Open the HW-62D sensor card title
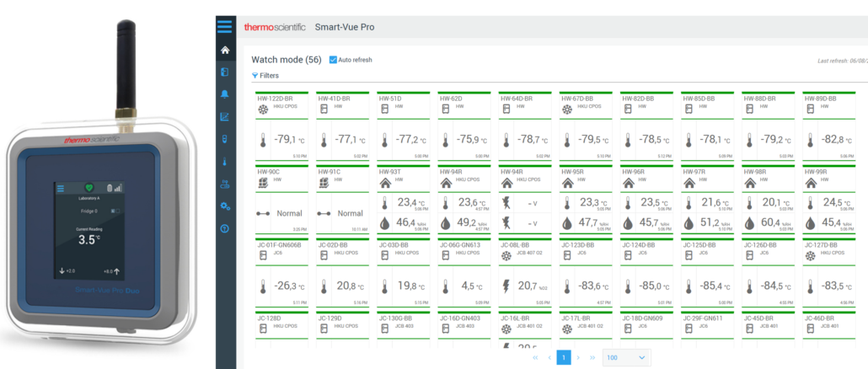This screenshot has width=868, height=369. [451, 99]
